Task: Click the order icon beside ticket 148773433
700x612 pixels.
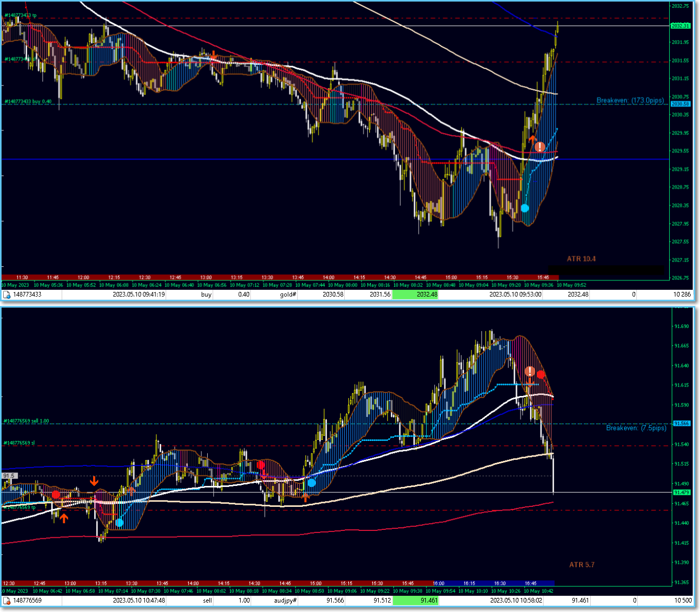Action: [x=6, y=295]
